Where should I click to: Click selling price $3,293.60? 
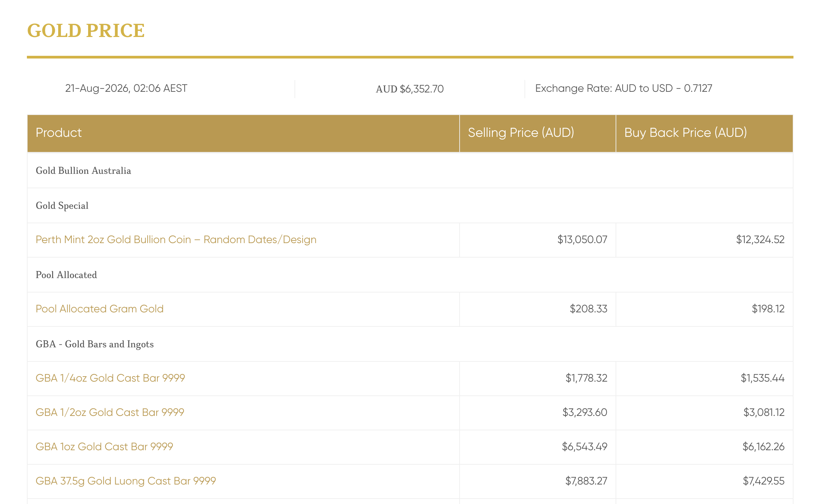click(x=585, y=413)
